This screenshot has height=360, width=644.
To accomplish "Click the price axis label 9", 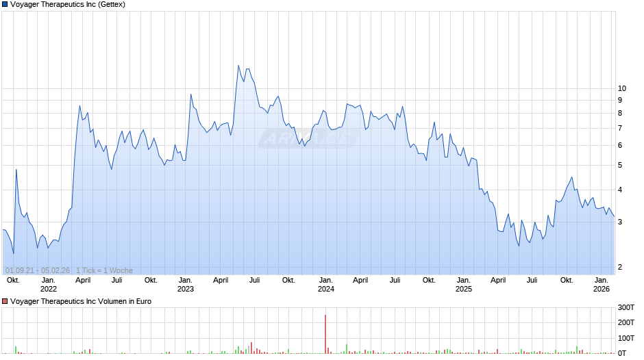I will tap(620, 100).
